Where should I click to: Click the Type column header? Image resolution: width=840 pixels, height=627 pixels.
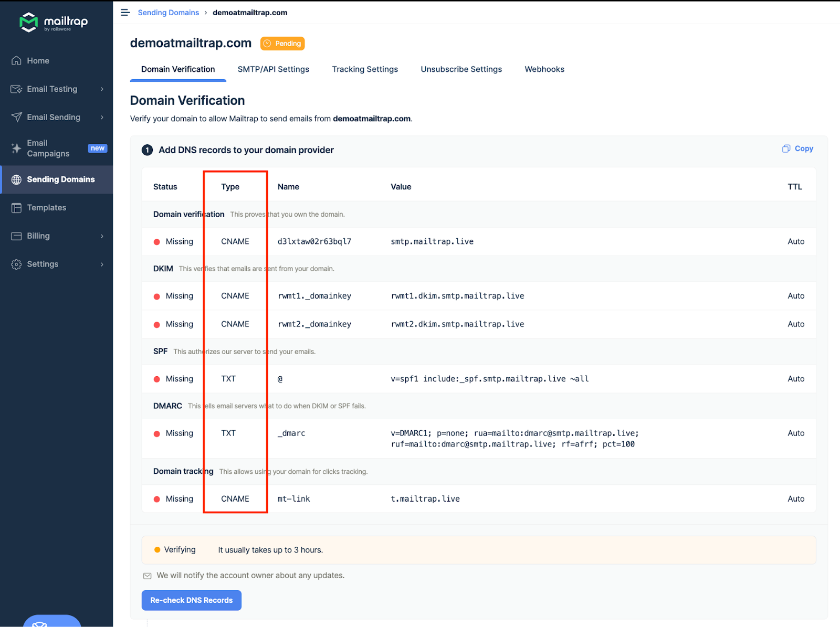click(x=230, y=187)
